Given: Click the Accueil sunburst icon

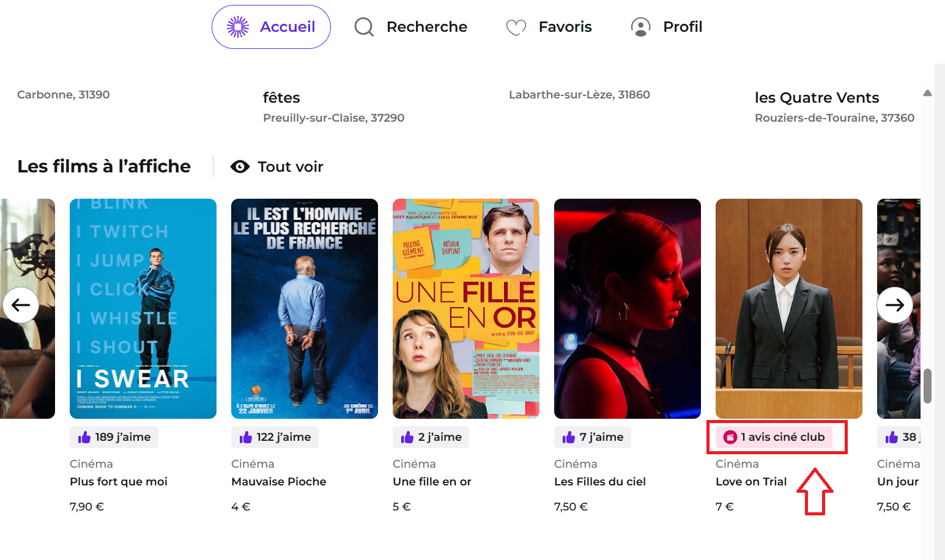Looking at the screenshot, I should pos(238,27).
